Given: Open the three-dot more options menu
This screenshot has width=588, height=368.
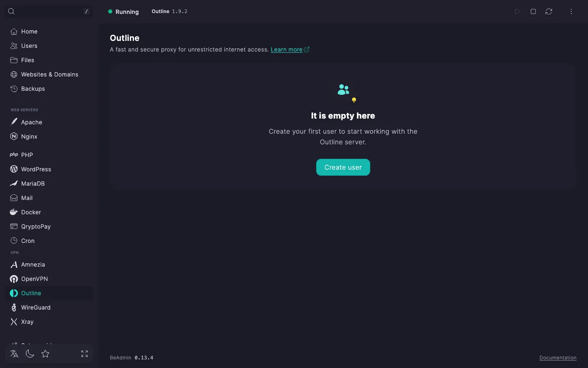Looking at the screenshot, I should click(x=571, y=11).
